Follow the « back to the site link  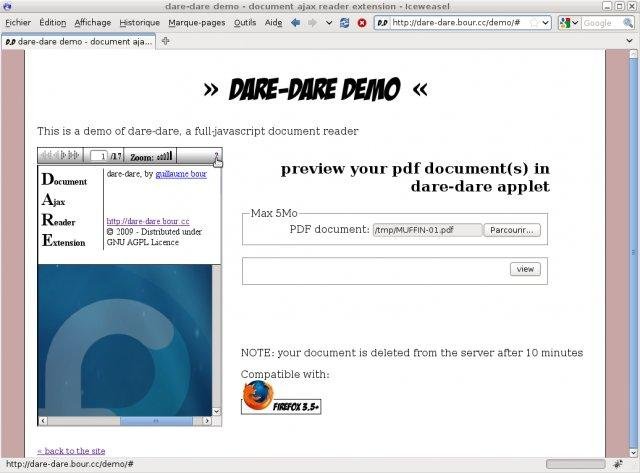71,451
